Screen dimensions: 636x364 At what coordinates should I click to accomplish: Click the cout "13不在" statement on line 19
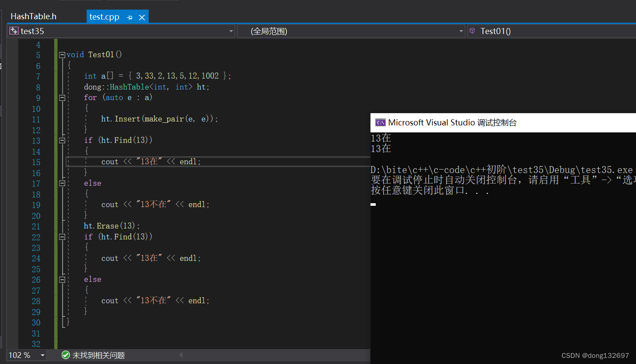pyautogui.click(x=155, y=205)
